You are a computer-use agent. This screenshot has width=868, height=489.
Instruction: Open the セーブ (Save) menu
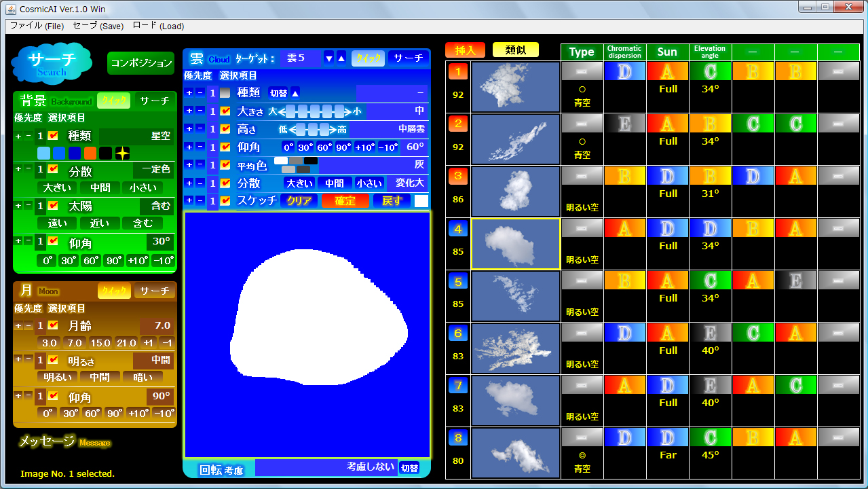pos(98,26)
